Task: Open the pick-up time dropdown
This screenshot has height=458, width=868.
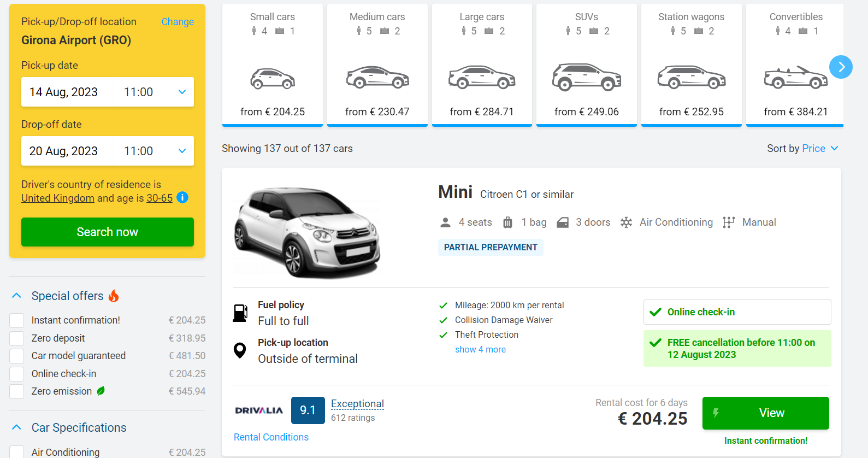Action: (x=153, y=92)
